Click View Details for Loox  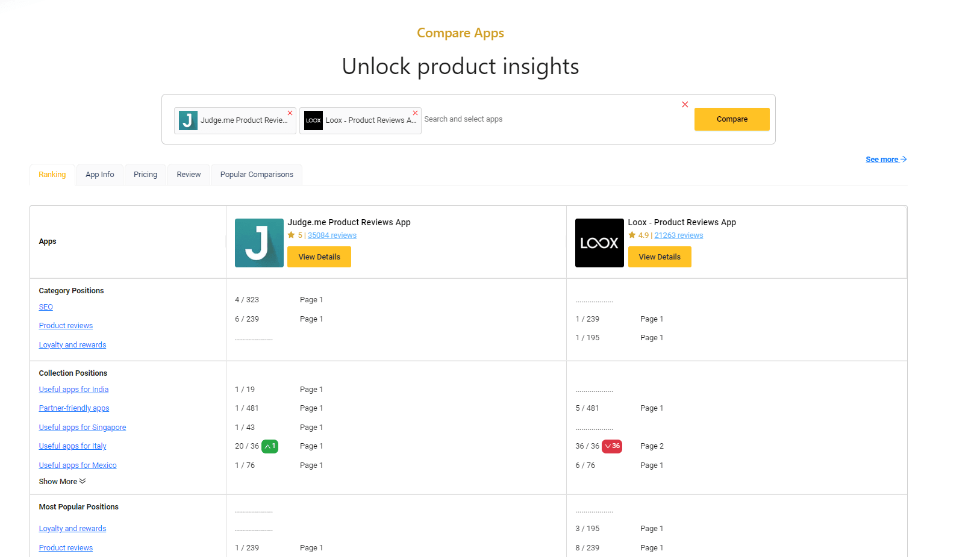pyautogui.click(x=660, y=257)
